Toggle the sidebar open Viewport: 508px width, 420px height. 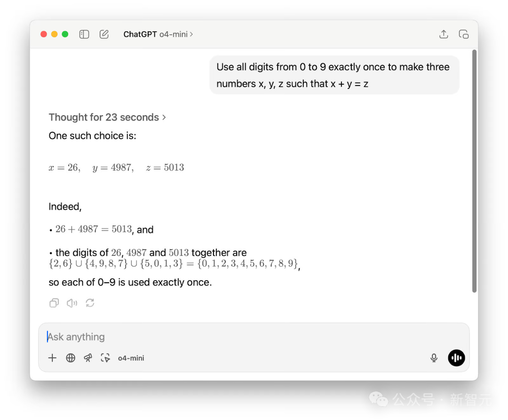coord(84,34)
